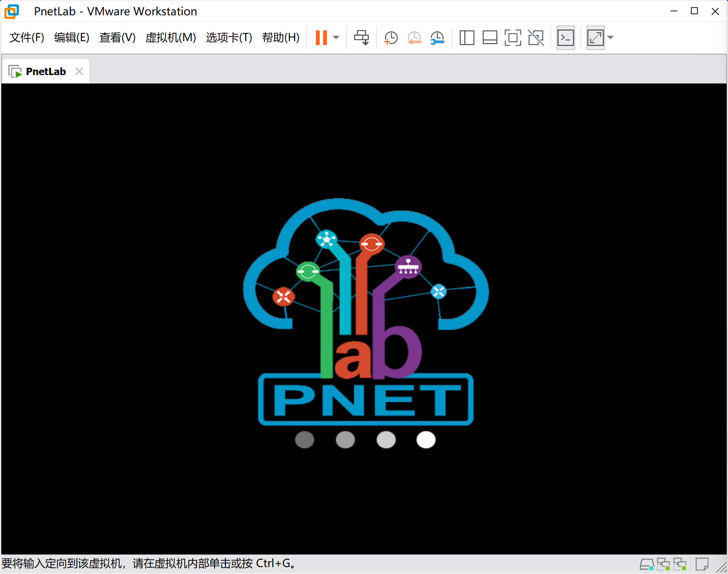This screenshot has width=728, height=574.
Task: Open the 查看(V) menu
Action: pyautogui.click(x=117, y=38)
